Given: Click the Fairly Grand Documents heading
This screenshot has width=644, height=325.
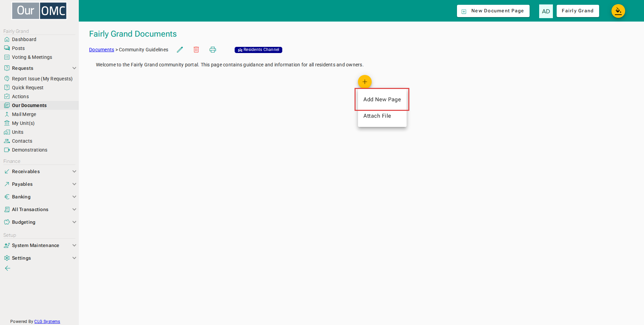Looking at the screenshot, I should pyautogui.click(x=133, y=34).
